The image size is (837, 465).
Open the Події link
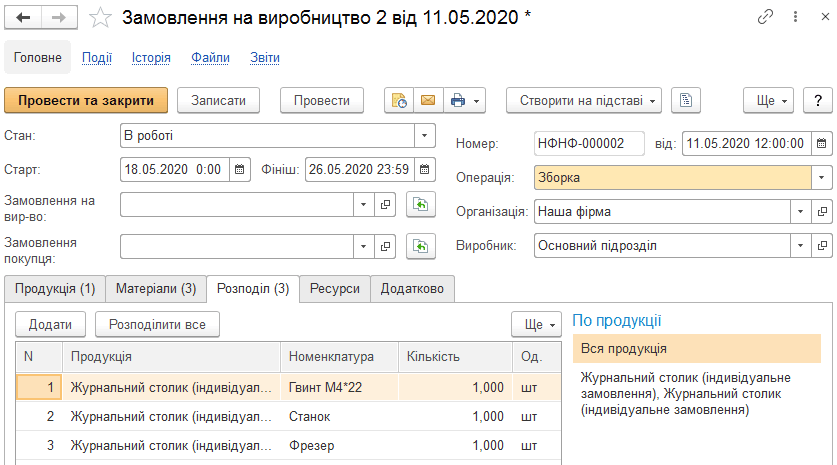[97, 58]
